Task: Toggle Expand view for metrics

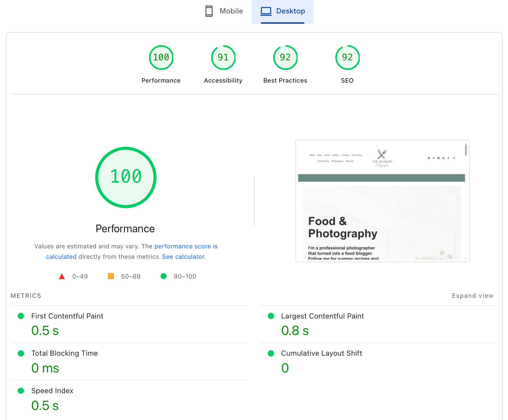Action: coord(472,296)
